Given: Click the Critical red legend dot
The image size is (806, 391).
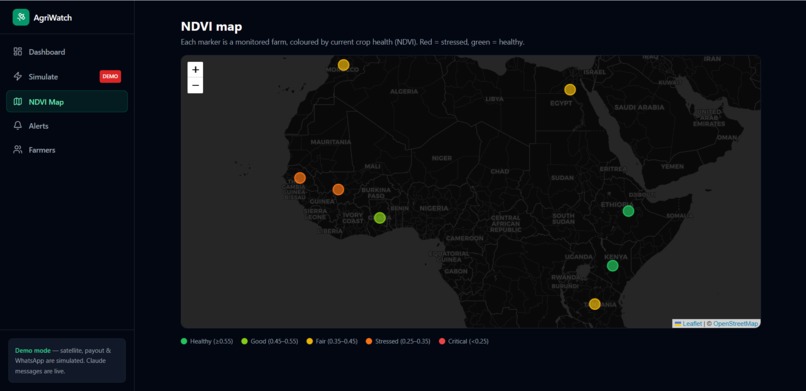Looking at the screenshot, I should point(442,341).
